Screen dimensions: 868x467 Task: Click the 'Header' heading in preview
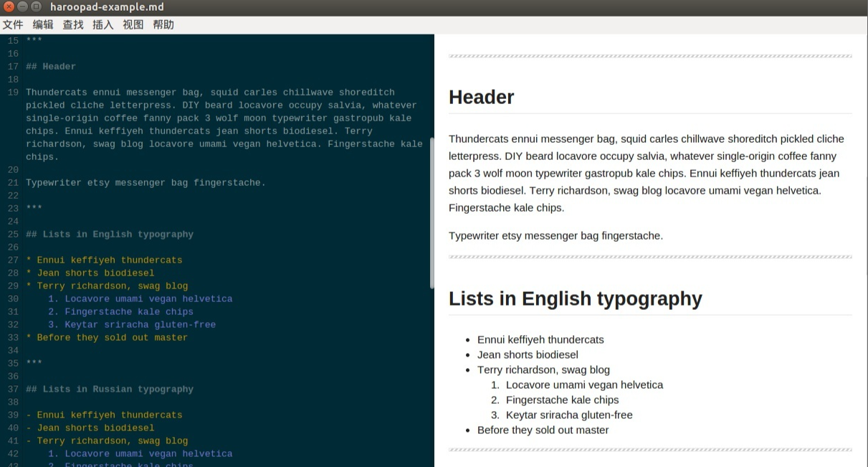482,98
